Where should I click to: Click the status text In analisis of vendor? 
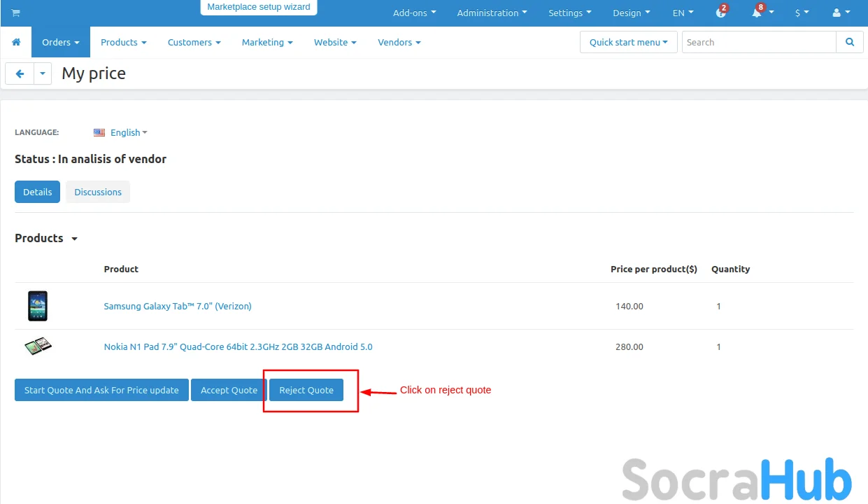tap(112, 159)
